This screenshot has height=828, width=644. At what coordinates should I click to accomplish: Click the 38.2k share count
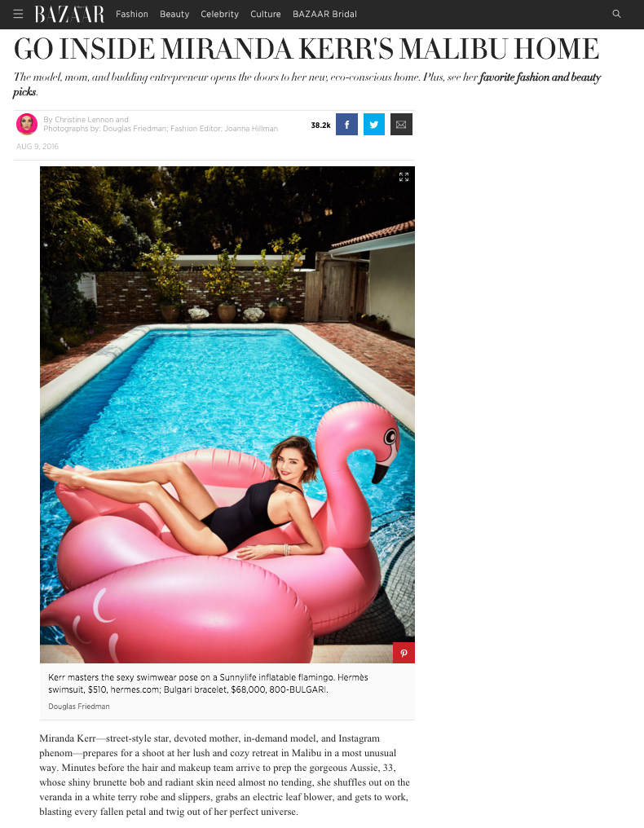320,126
